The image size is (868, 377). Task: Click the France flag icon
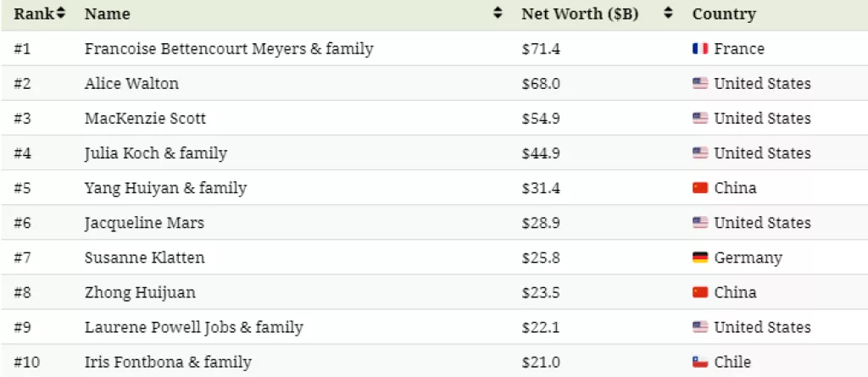tap(699, 49)
